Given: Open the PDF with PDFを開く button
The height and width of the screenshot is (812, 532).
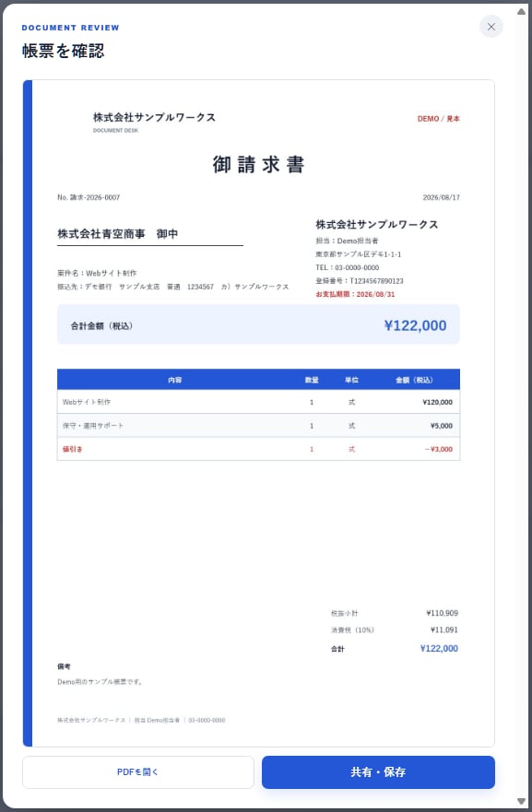Looking at the screenshot, I should coord(137,771).
